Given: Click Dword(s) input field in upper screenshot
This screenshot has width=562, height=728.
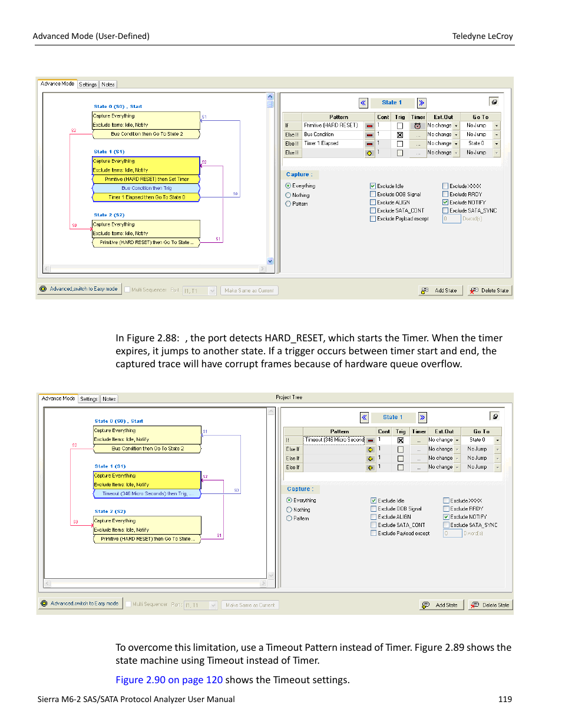Looking at the screenshot, I should click(x=451, y=219).
